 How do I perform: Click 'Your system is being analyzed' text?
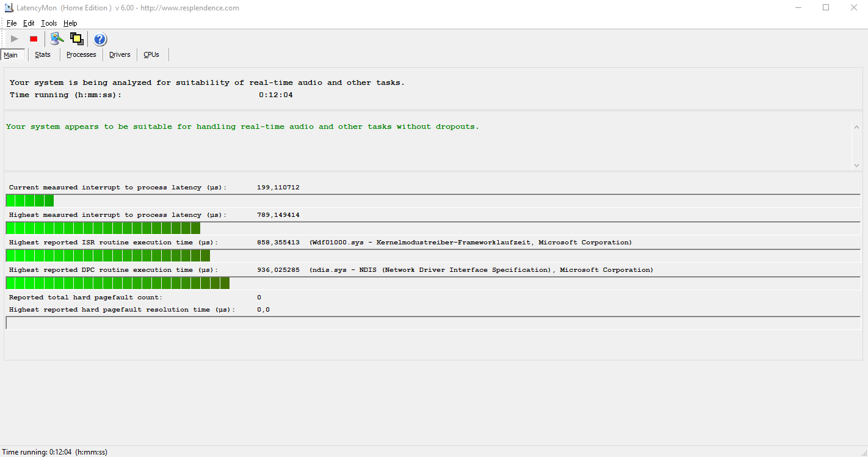207,82
